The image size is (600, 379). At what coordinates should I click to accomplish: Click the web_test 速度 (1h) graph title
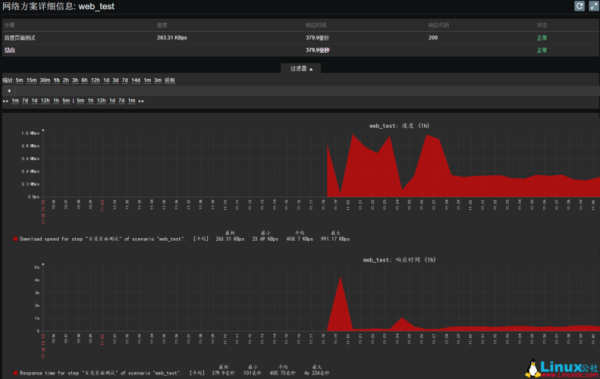[399, 126]
